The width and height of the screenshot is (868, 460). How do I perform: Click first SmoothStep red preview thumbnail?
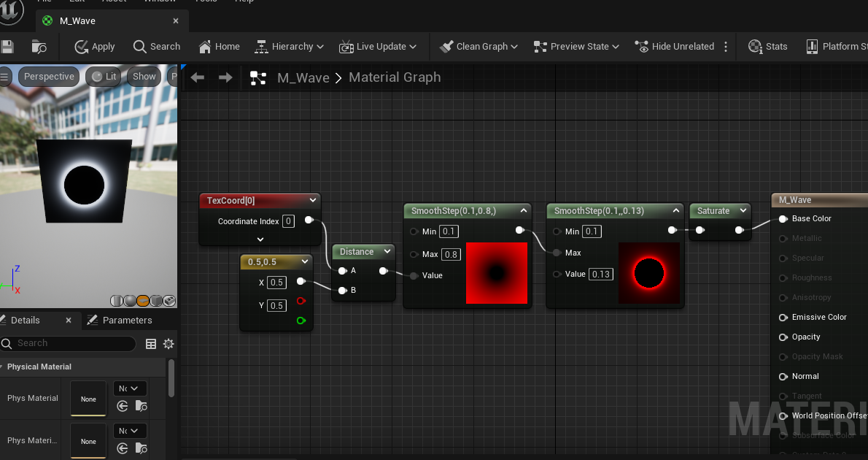[x=497, y=272]
